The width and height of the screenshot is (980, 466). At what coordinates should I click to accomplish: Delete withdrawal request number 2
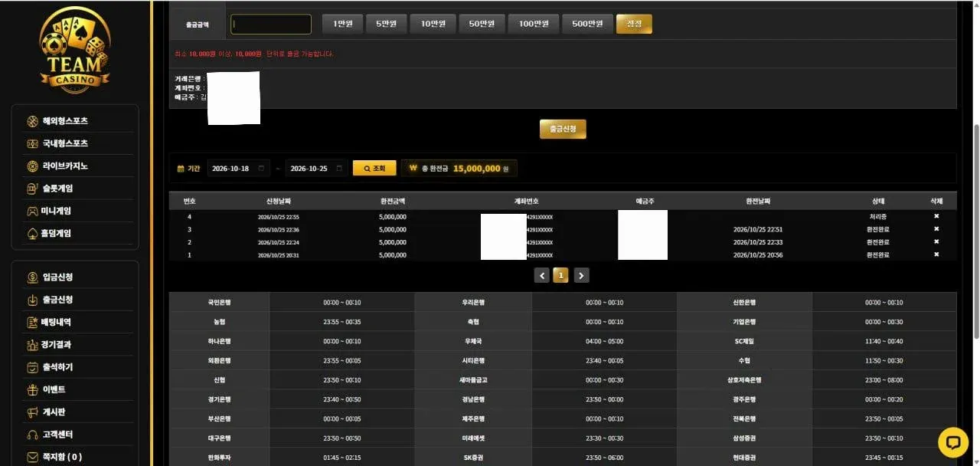(x=936, y=242)
